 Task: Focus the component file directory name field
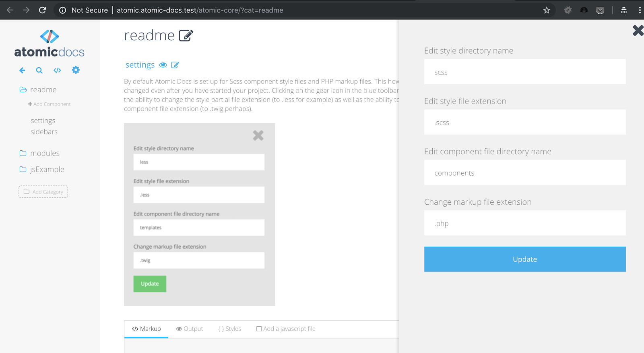tap(525, 172)
